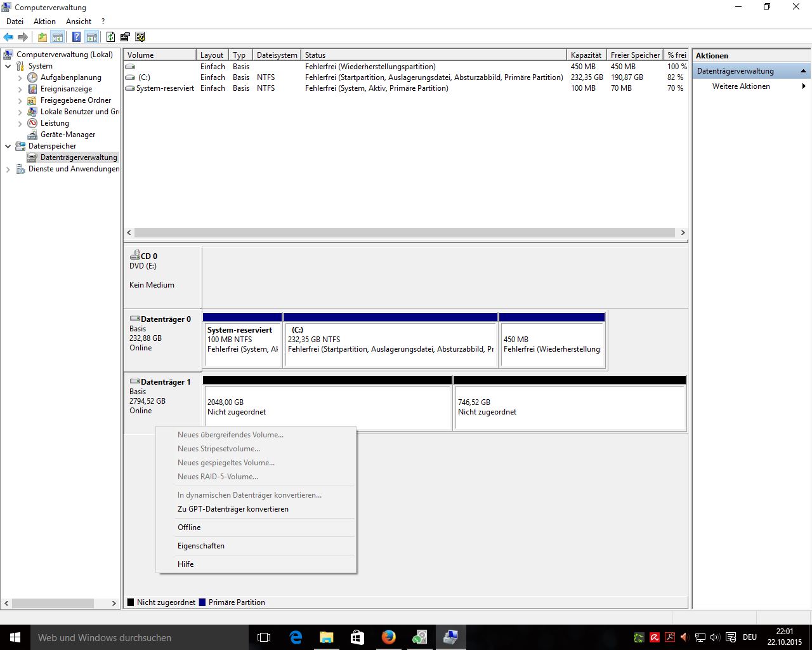The width and height of the screenshot is (812, 650).
Task: Click the network tray icon
Action: click(700, 637)
